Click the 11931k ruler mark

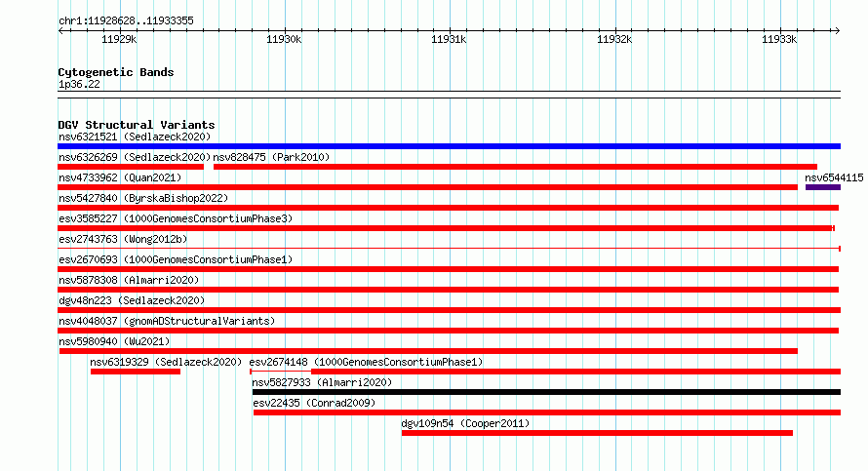coord(449,39)
